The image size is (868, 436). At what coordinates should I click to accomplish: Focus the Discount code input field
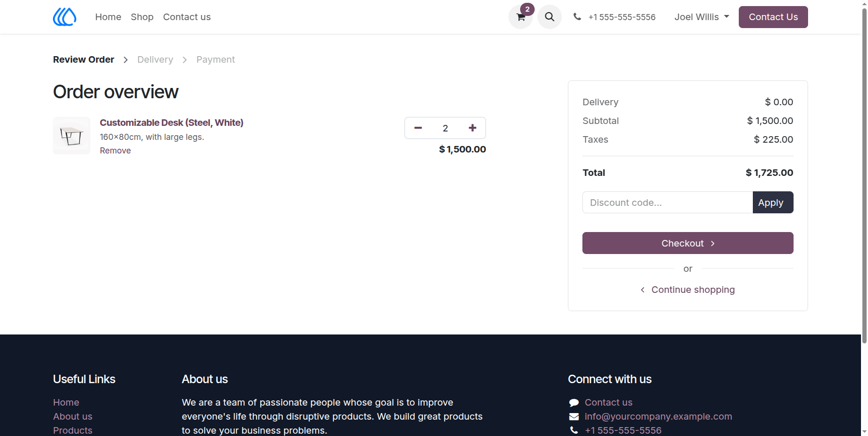tap(668, 203)
